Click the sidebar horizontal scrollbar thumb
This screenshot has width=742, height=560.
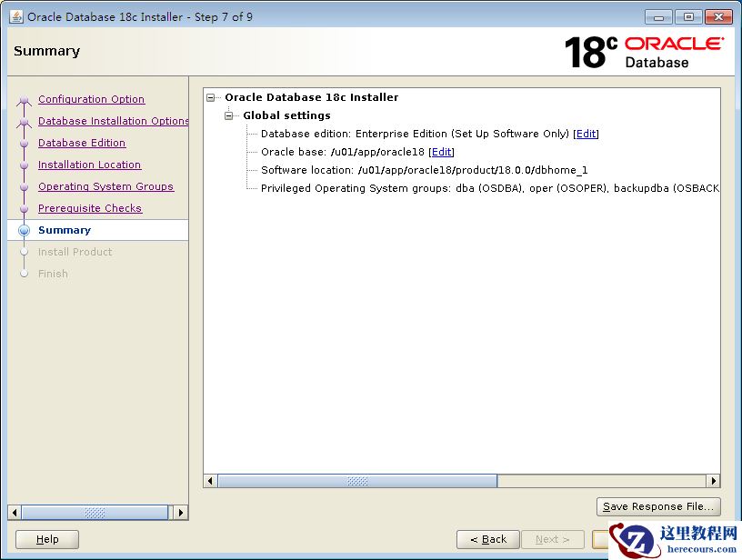pyautogui.click(x=95, y=513)
